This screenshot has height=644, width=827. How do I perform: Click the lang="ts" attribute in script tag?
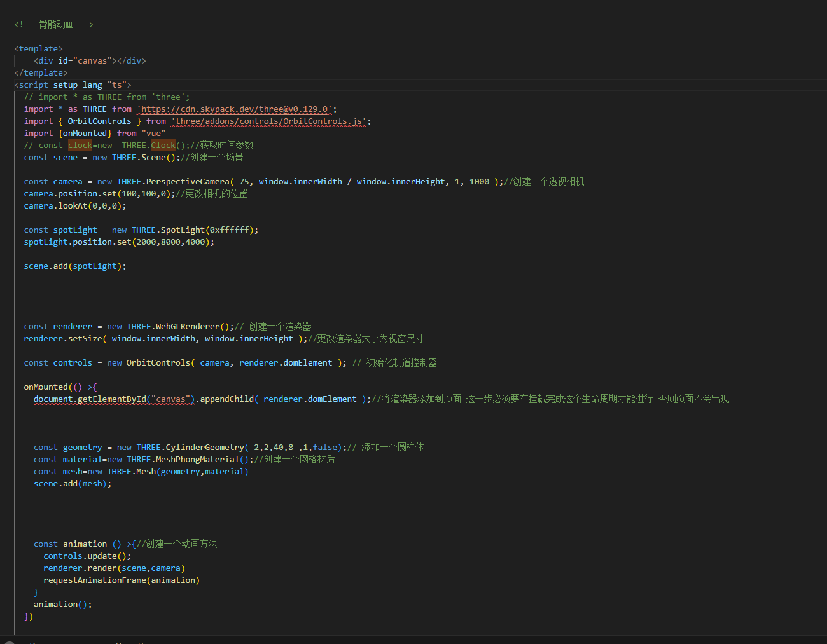[105, 85]
